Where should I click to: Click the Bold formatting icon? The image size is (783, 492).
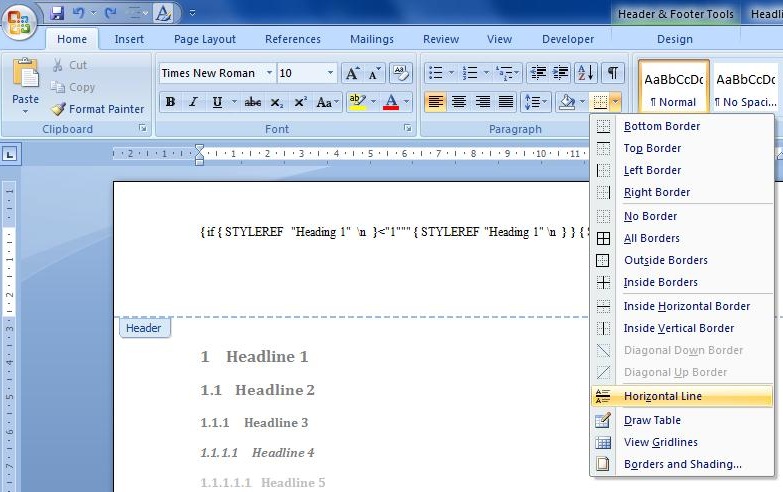point(170,102)
